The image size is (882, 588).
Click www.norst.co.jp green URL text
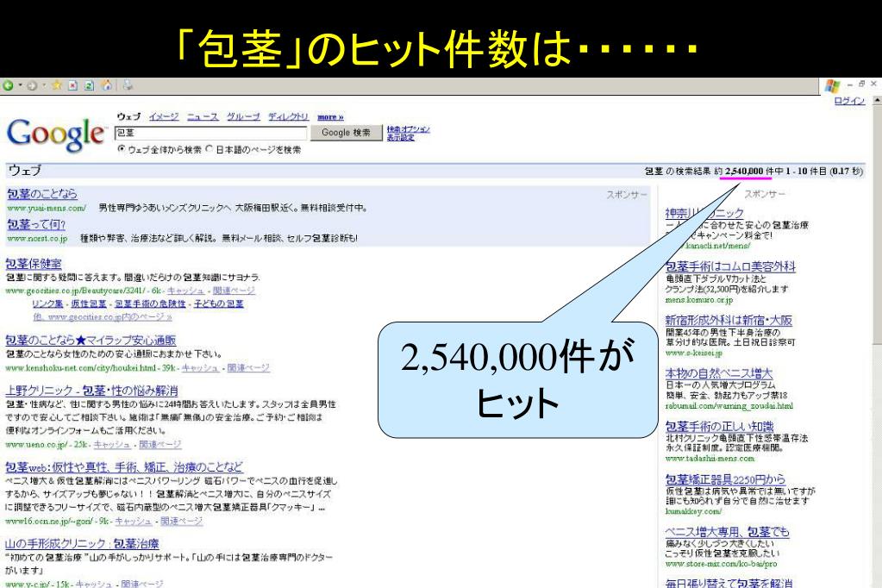[x=37, y=239]
